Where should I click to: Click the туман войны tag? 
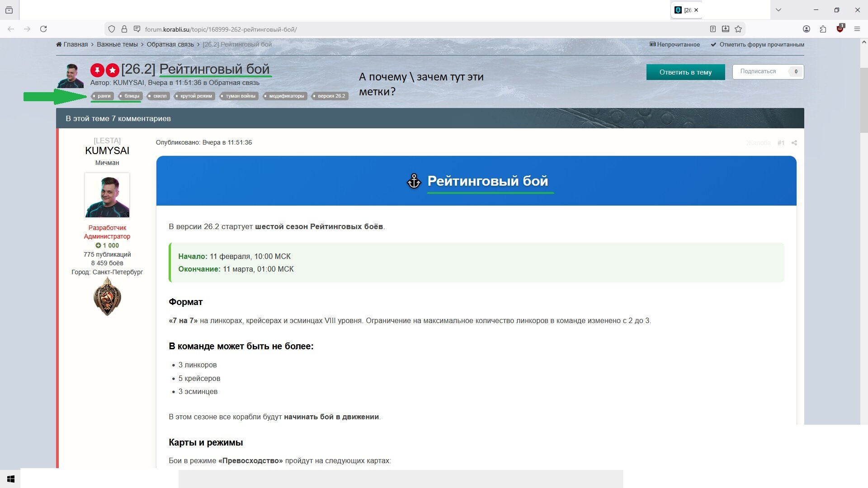(x=240, y=96)
